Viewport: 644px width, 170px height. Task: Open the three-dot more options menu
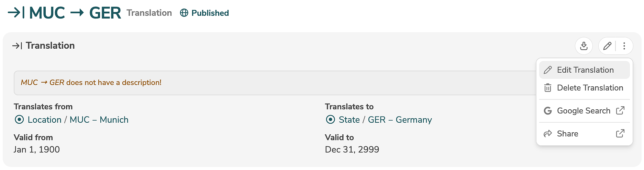(624, 46)
